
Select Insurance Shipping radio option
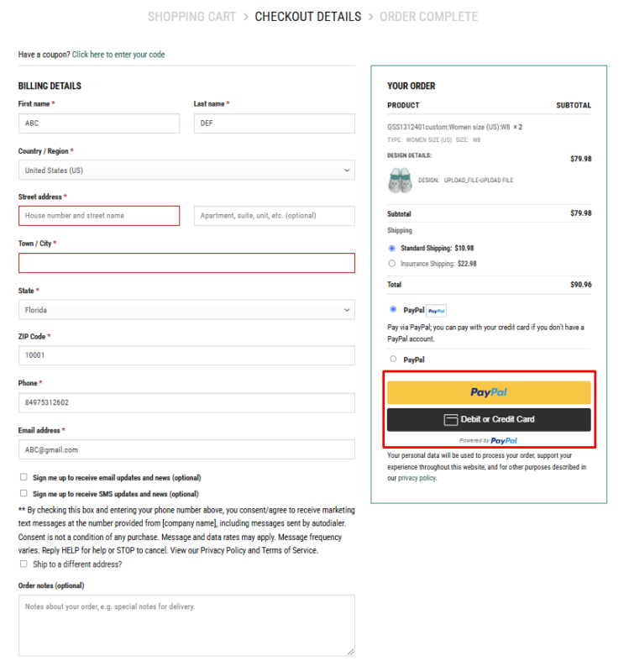(392, 264)
